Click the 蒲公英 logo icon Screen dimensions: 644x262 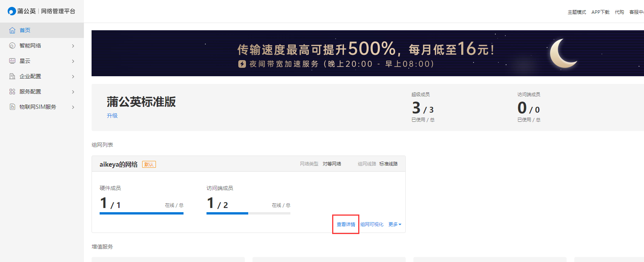pos(11,11)
